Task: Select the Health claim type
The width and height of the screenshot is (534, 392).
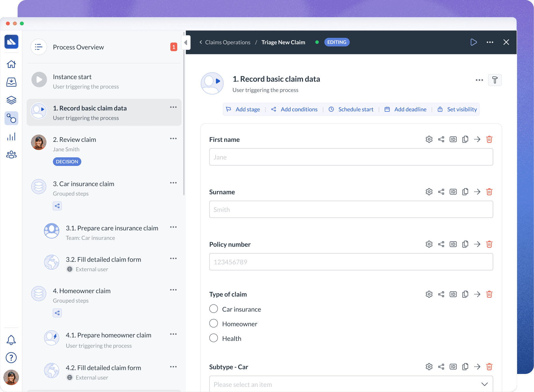Action: coord(214,338)
